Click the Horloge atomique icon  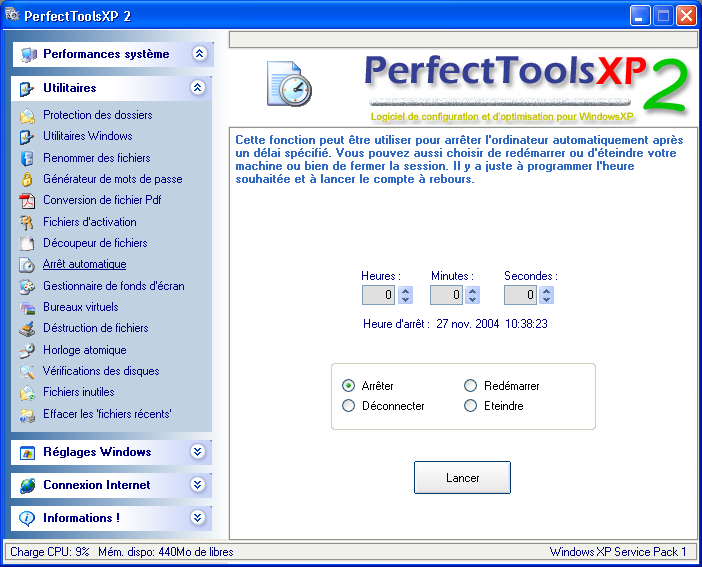click(x=27, y=350)
